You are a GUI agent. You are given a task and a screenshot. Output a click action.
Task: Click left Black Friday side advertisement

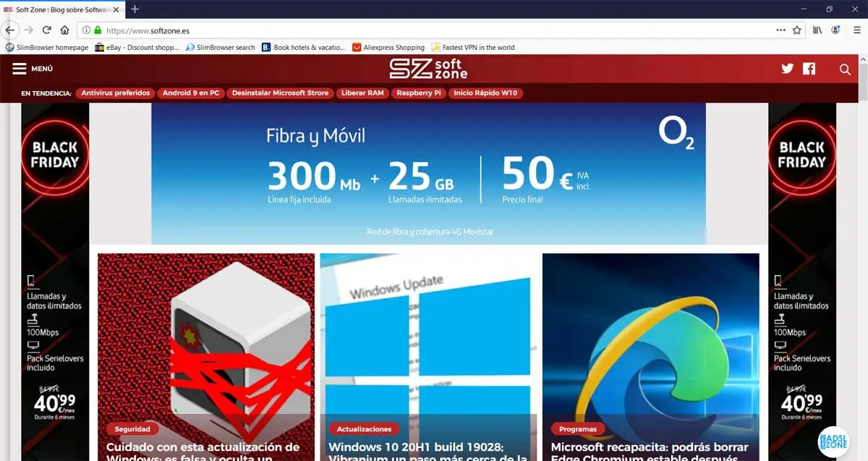tap(55, 282)
